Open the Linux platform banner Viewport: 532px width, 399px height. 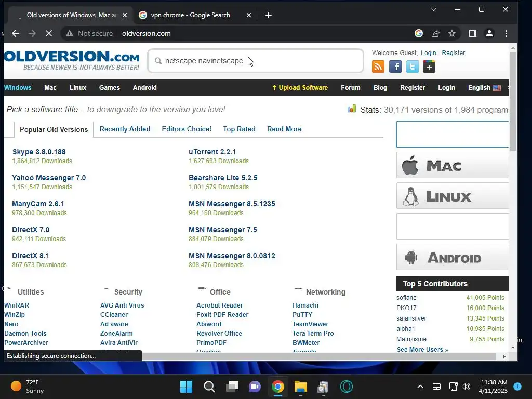tap(453, 196)
